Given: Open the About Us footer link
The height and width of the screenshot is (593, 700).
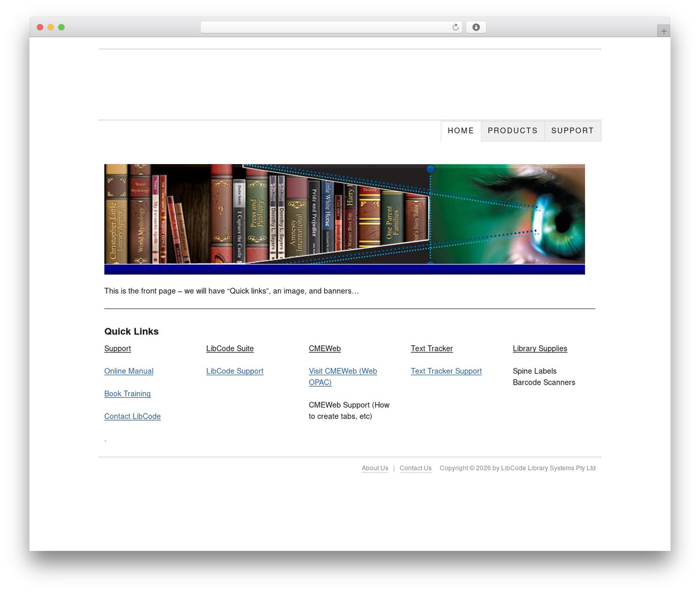Looking at the screenshot, I should click(375, 468).
